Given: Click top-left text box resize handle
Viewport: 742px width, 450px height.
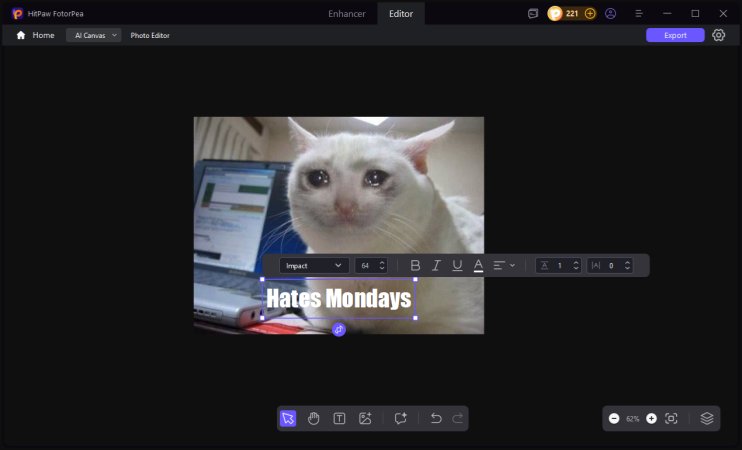Looking at the screenshot, I should [262, 279].
